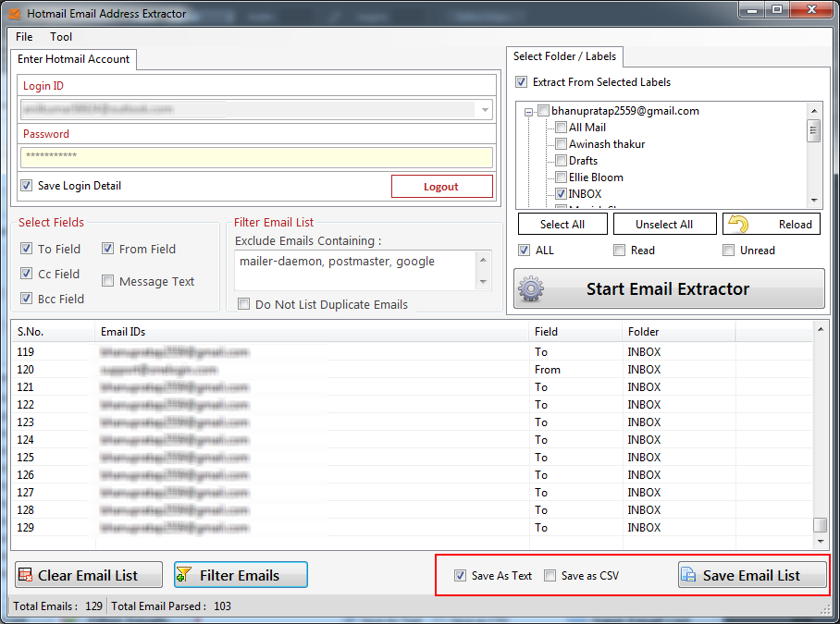Uncheck the INBOX folder checkbox
Viewport: 840px width, 624px height.
[x=561, y=194]
